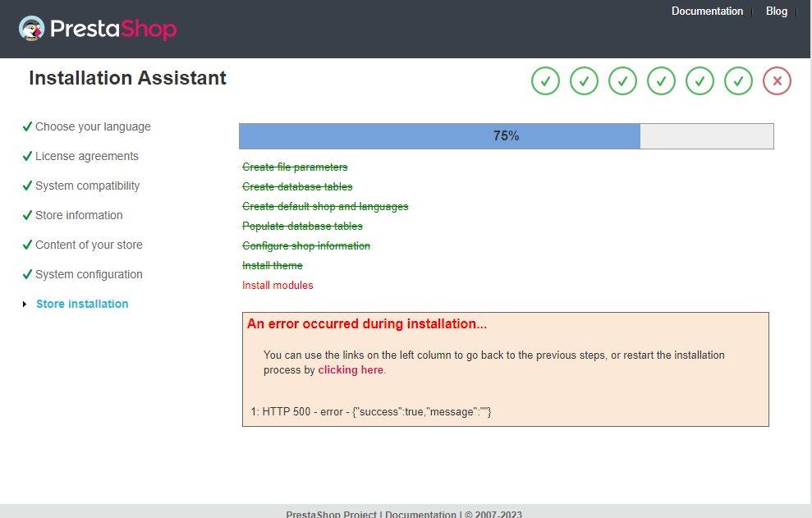
Task: Click Install theme task
Action: coord(273,266)
